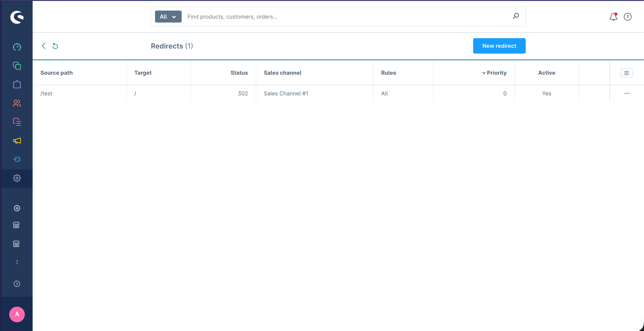This screenshot has height=331, width=644.
Task: Sort by Active column header
Action: [546, 73]
